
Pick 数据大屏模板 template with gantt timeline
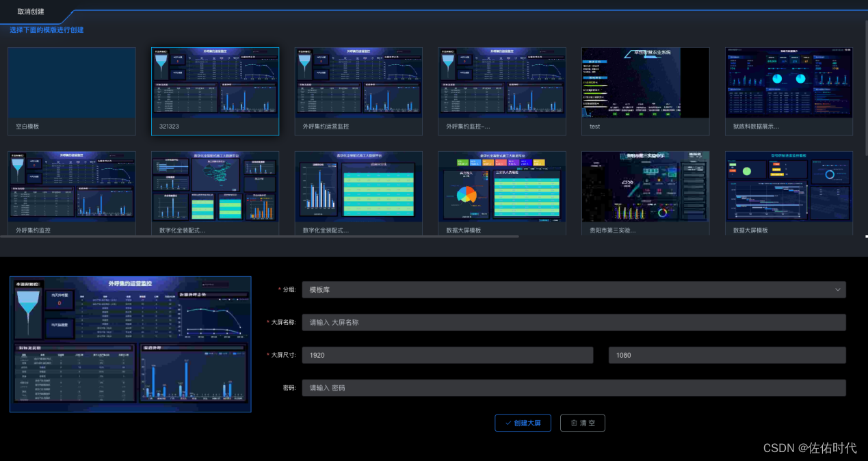click(x=789, y=194)
